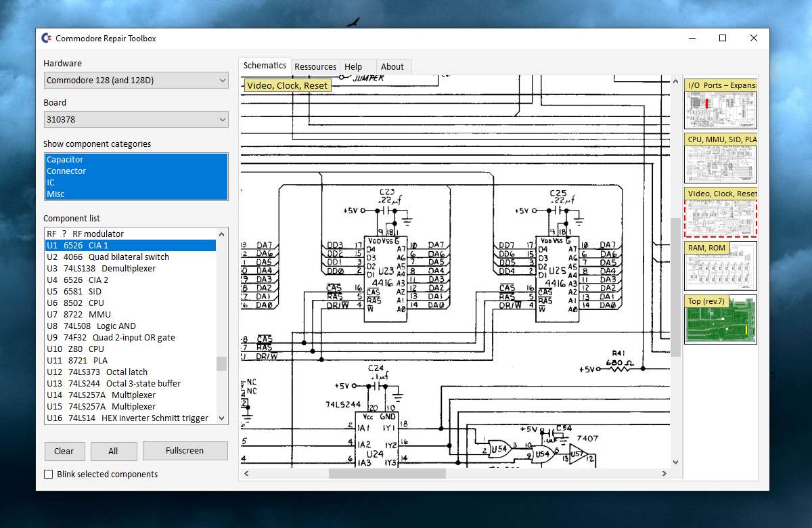Select Misc in component categories

point(136,194)
